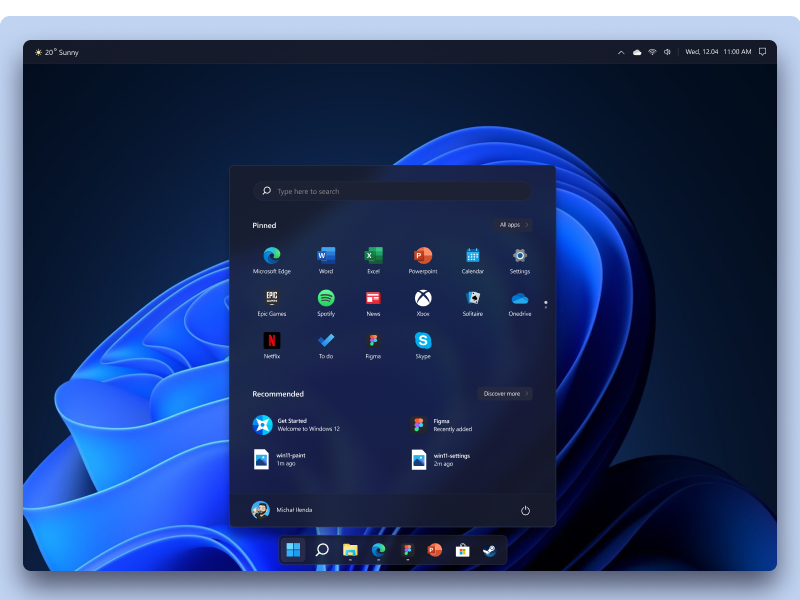
Task: Open Excel from the pinned grid
Action: pyautogui.click(x=373, y=257)
